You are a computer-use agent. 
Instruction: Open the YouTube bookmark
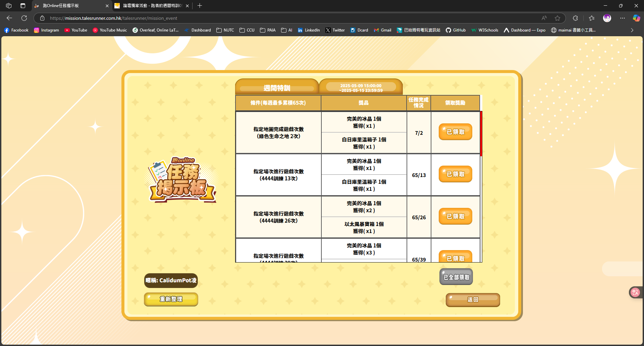click(76, 30)
